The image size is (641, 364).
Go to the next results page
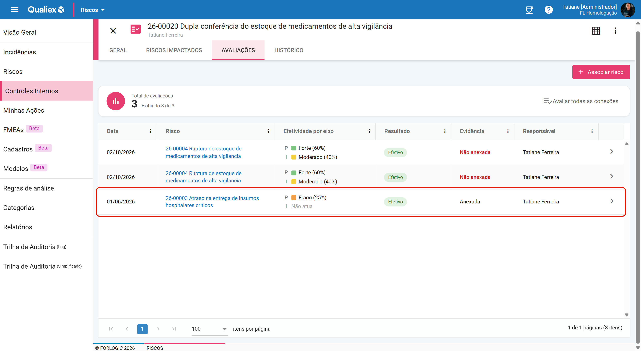pos(158,329)
